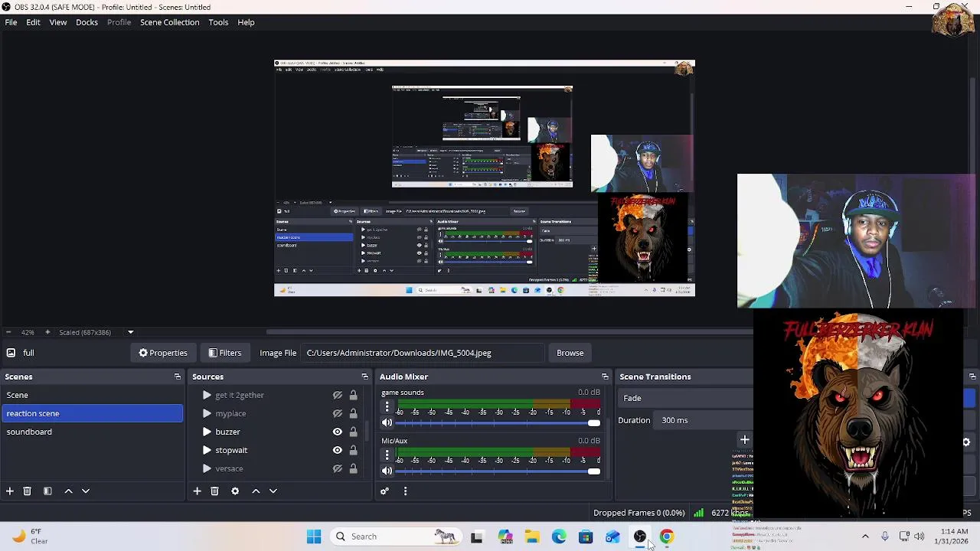980x551 pixels.
Task: Open Properties for the selected source
Action: point(163,354)
